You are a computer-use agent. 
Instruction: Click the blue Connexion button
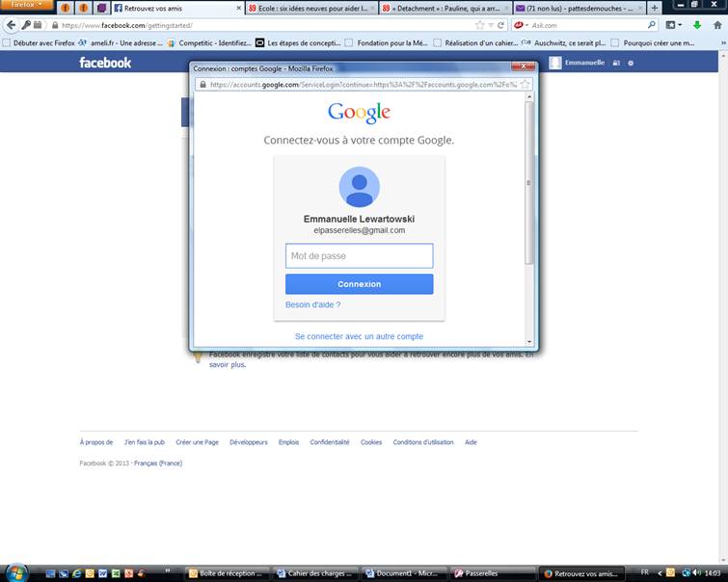click(360, 284)
